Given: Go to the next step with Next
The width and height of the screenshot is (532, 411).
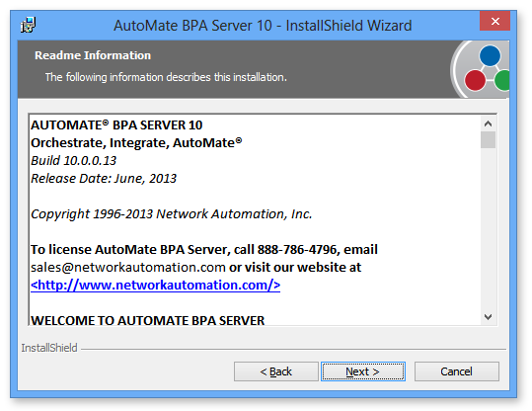Looking at the screenshot, I should pos(363,371).
